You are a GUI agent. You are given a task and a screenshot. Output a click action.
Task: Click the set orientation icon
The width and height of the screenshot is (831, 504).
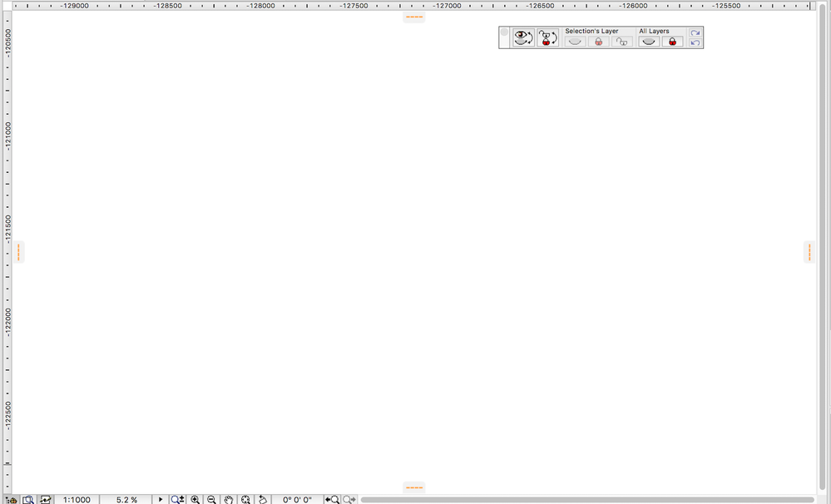click(262, 499)
